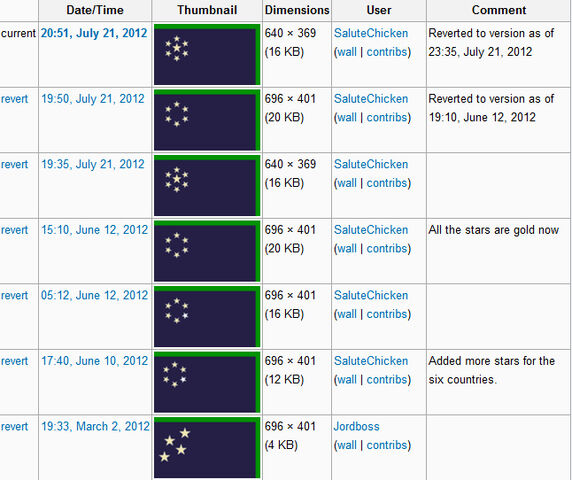Revert to 19:50, July 21, 2012 version
Image resolution: width=572 pixels, height=480 pixels.
tap(14, 99)
